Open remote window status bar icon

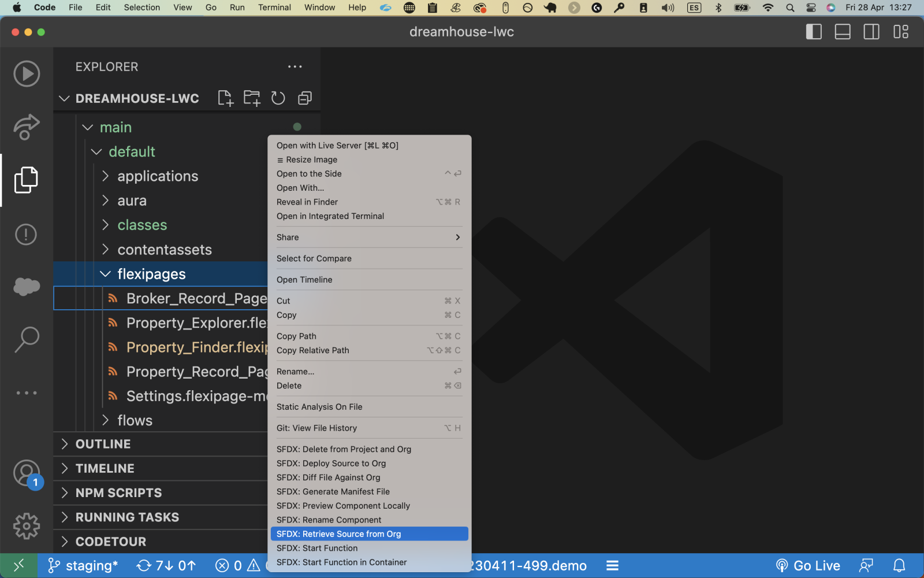click(19, 565)
